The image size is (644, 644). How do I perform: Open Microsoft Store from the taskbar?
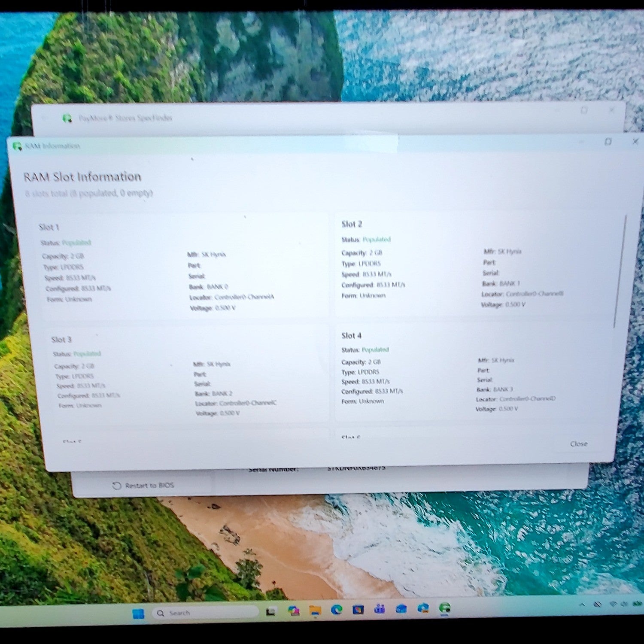tap(358, 609)
